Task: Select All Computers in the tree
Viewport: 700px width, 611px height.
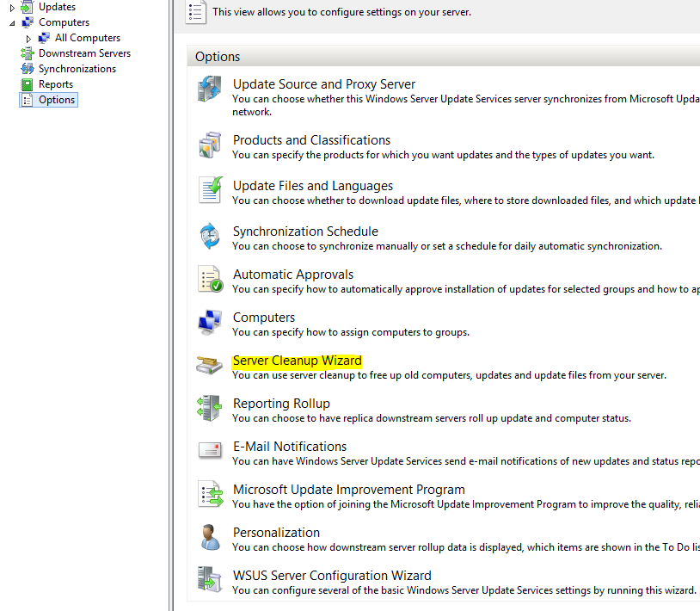Action: [x=88, y=38]
